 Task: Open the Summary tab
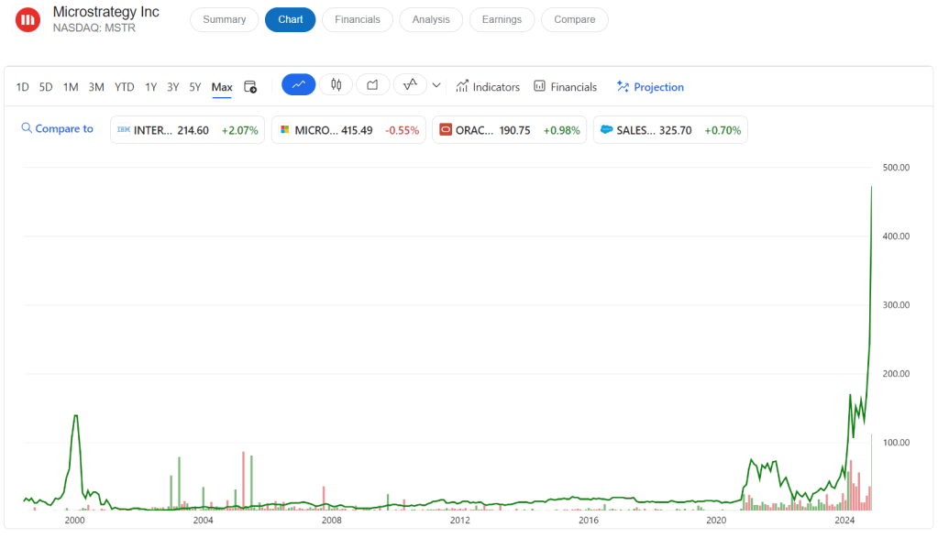point(224,19)
